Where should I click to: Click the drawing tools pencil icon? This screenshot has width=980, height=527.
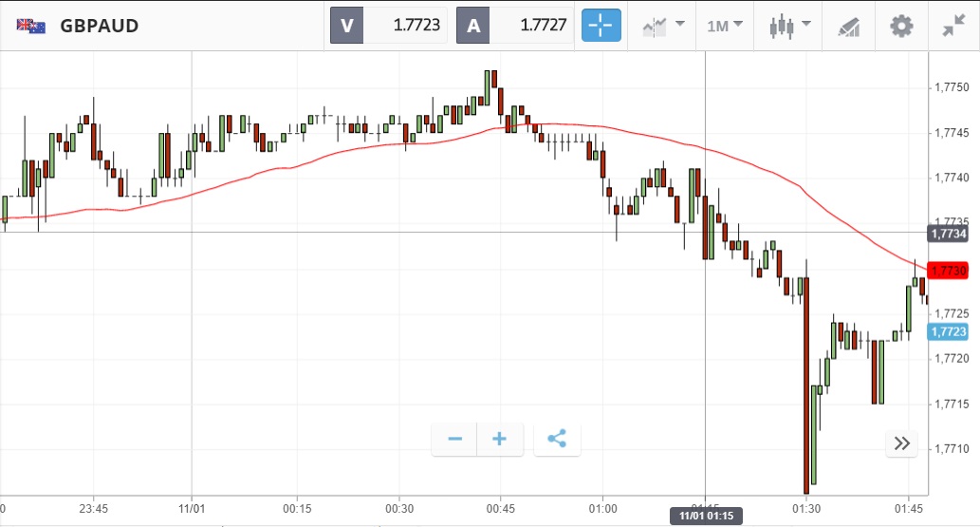[x=847, y=27]
